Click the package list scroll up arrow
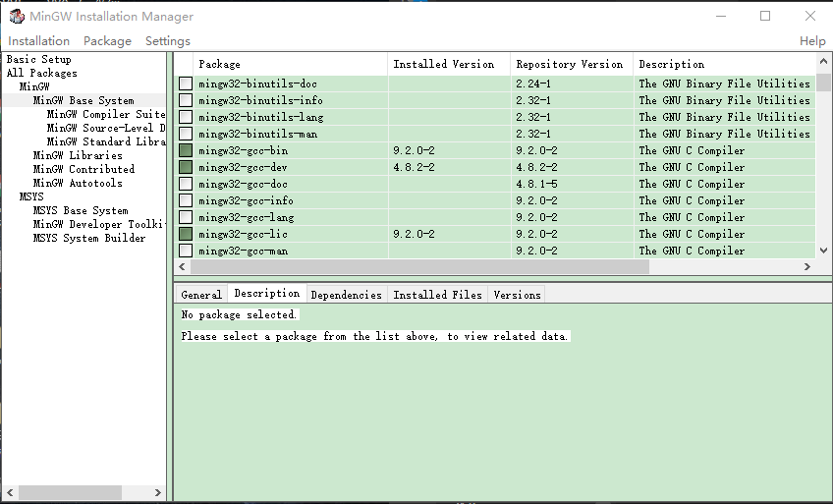The image size is (833, 504). click(x=823, y=62)
